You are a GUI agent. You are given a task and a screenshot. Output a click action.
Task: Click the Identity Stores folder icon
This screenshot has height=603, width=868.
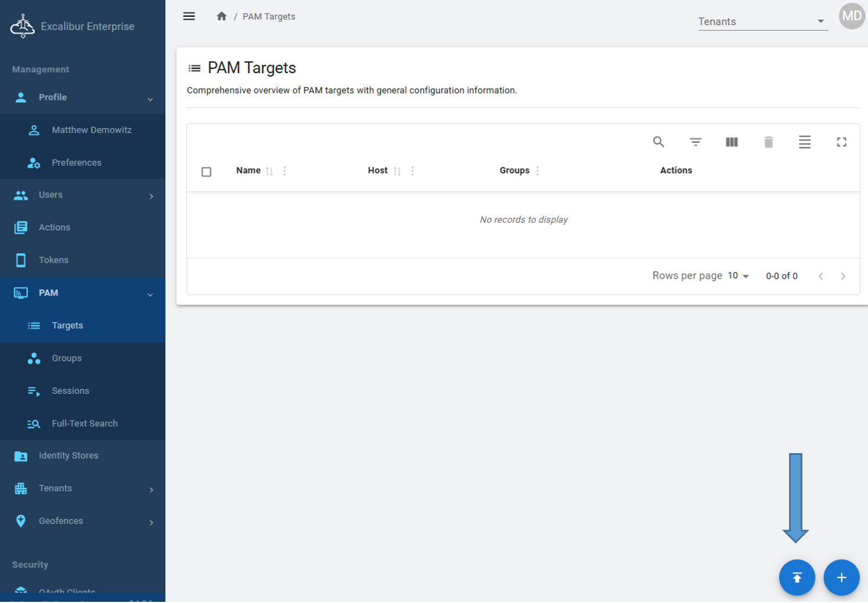tap(21, 456)
